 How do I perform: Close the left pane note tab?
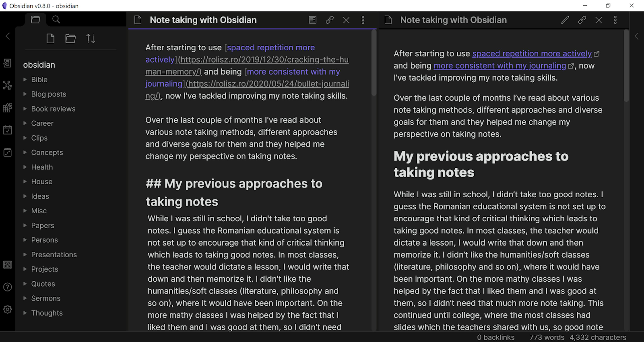click(347, 20)
